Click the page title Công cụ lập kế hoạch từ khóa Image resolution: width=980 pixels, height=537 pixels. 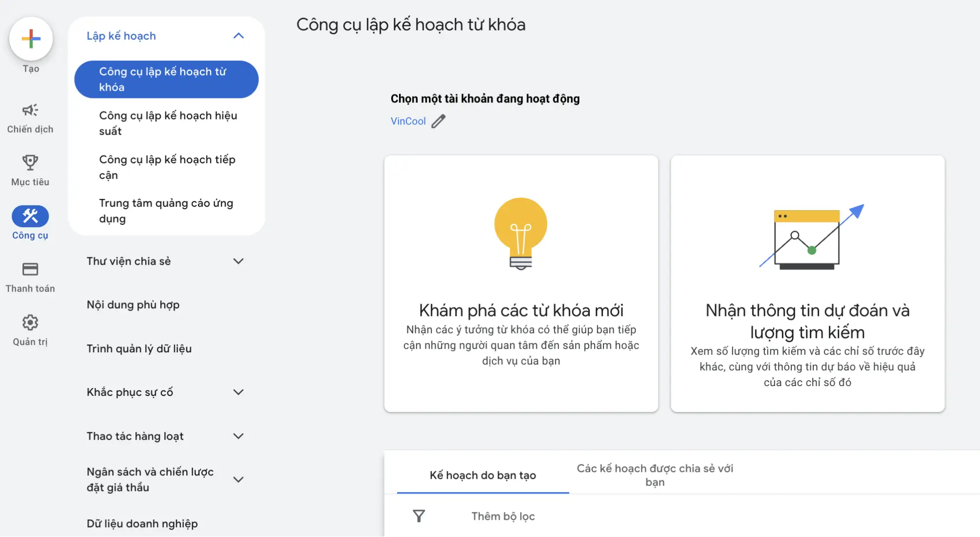411,24
